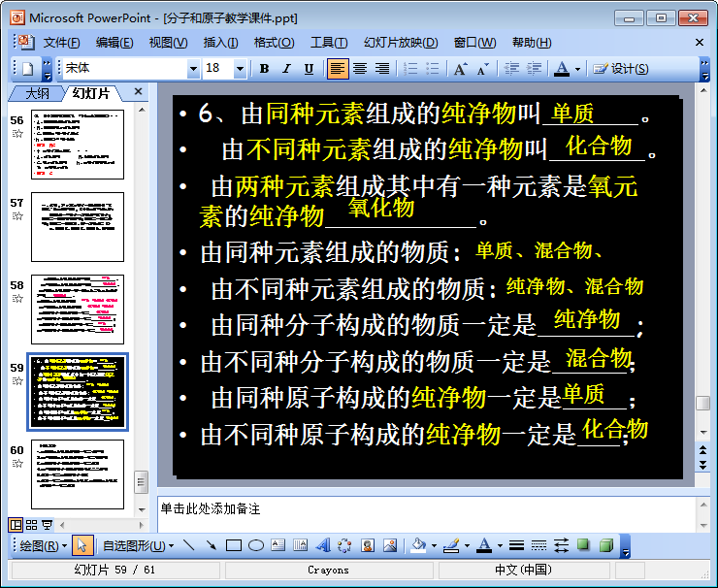Open the 自选图形(U) AutoShapes menu
Screen dimensions: 718x588
click(x=138, y=546)
